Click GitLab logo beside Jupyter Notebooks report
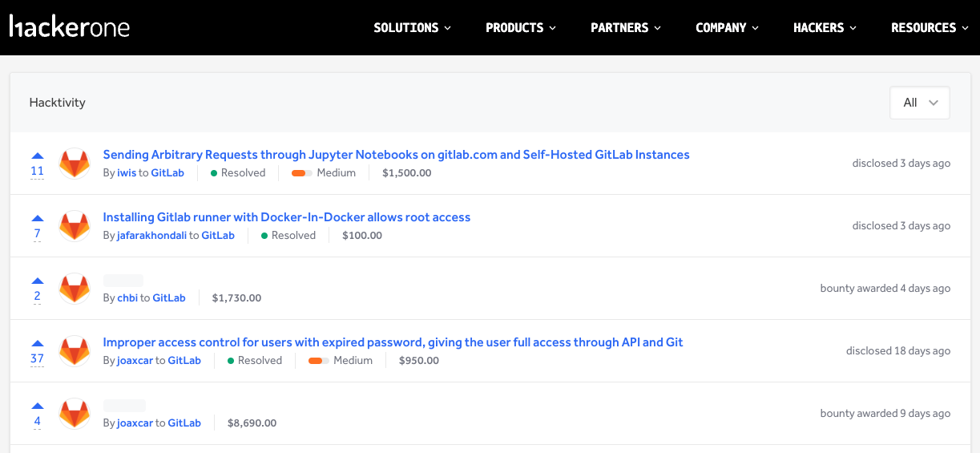The image size is (980, 453). tap(75, 164)
